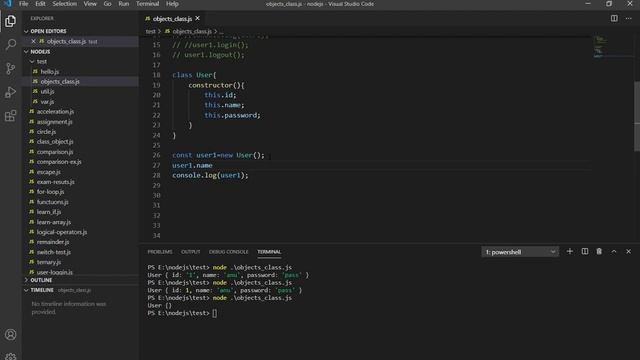The height and width of the screenshot is (360, 640).
Task: Place cursor on line 27 user1.name
Action: pos(192,165)
